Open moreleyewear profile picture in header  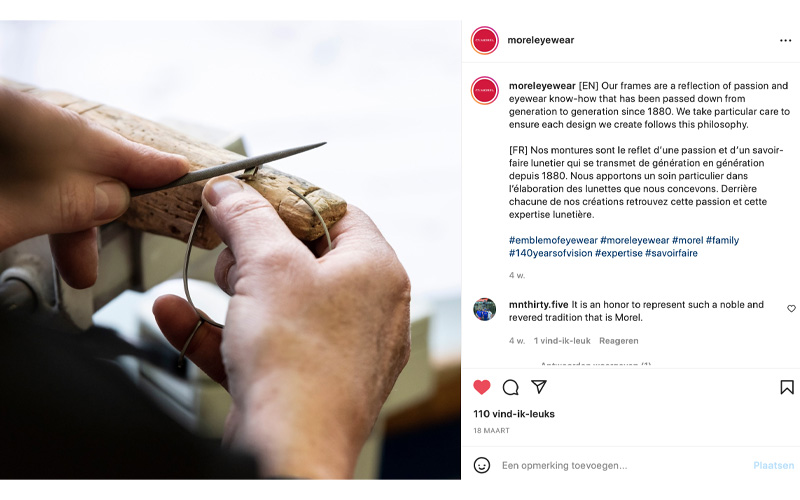tap(484, 40)
